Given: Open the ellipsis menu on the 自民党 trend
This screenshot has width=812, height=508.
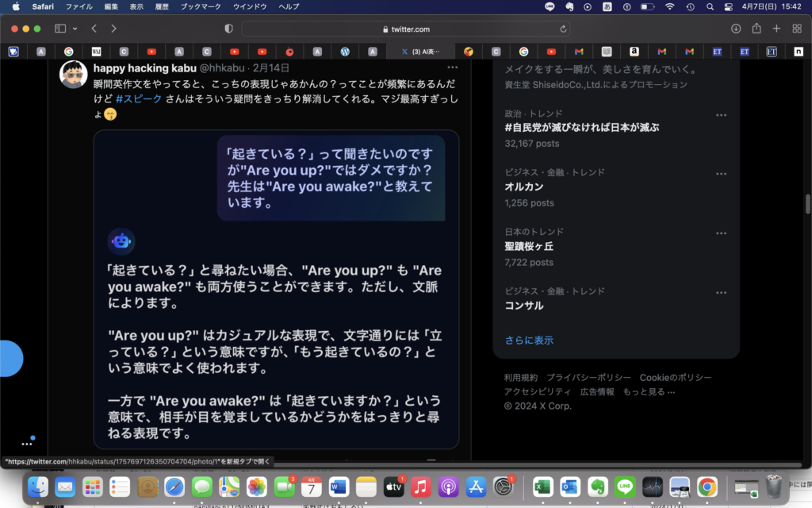Looking at the screenshot, I should coord(721,114).
